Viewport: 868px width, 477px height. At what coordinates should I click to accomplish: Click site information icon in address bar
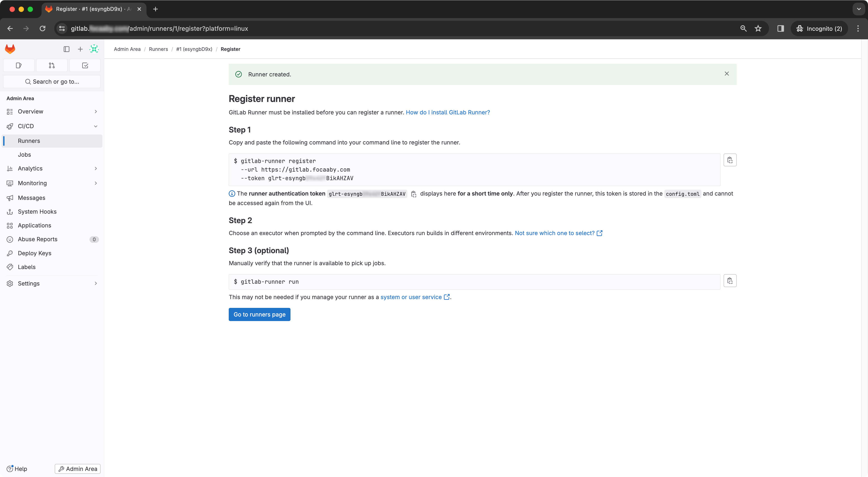click(62, 29)
